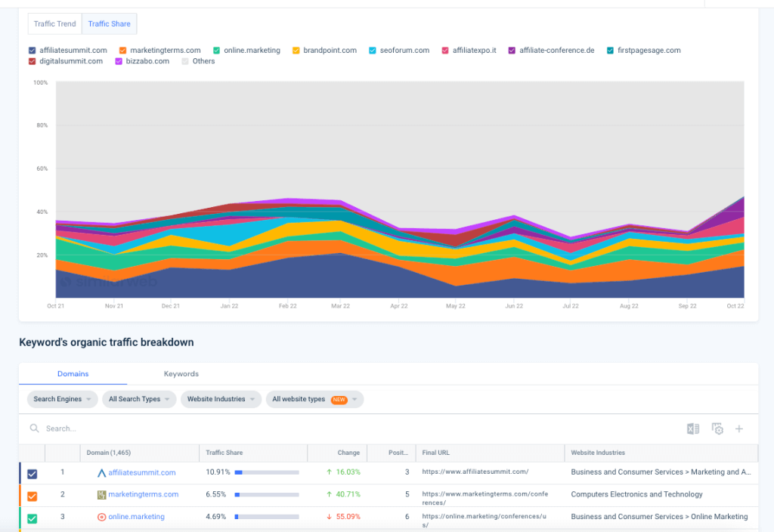Expand the All Search Types filter
The image size is (774, 532).
coord(139,399)
